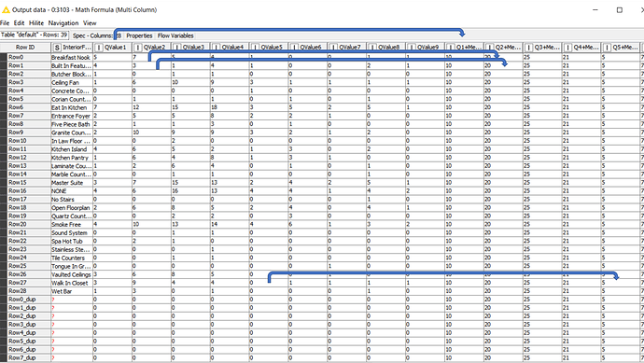The image size is (644, 363).
Task: Click the Vaulted Ceilings cell
Action: tap(72, 274)
